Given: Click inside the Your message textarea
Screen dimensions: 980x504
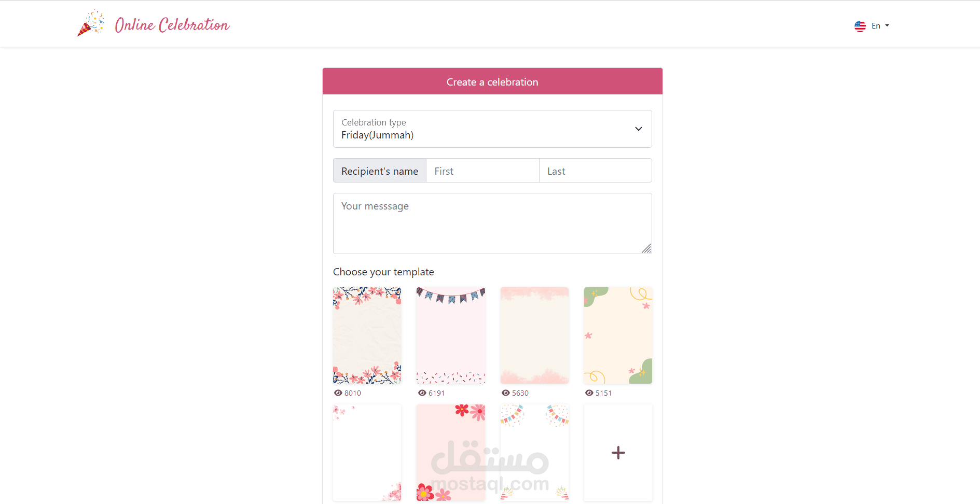Looking at the screenshot, I should [492, 223].
